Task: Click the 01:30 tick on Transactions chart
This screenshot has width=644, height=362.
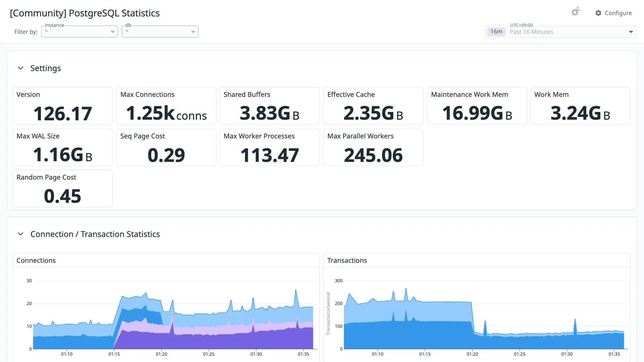Action: 567,354
